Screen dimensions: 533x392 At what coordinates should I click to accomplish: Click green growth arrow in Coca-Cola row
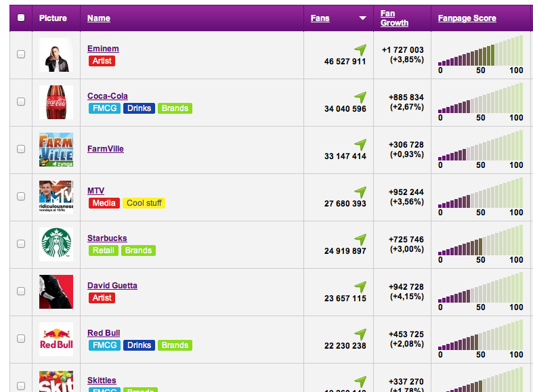click(x=360, y=97)
